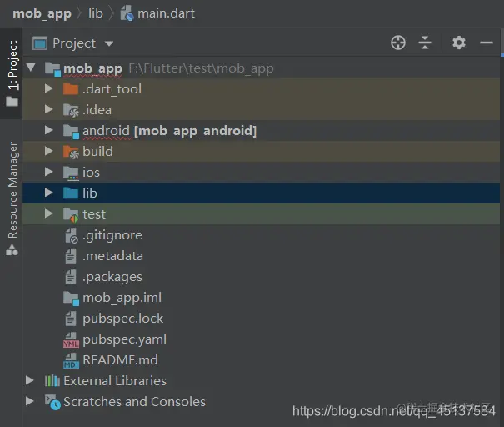Open the Project panel settings gear

click(459, 43)
